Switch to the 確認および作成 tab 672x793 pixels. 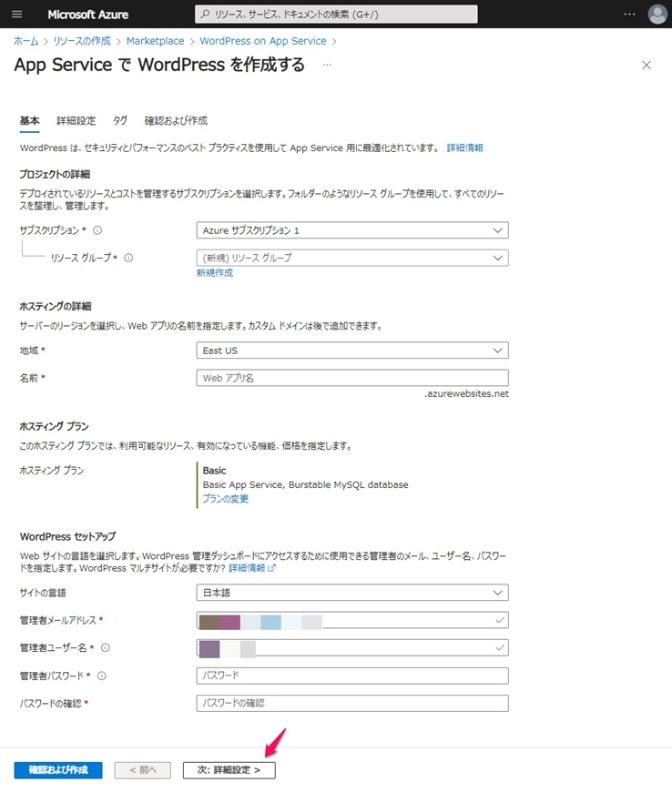tap(176, 121)
